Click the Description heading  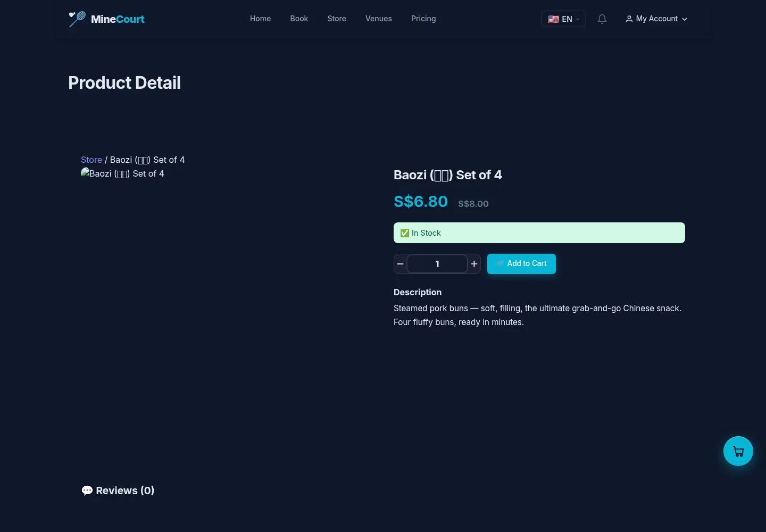(418, 292)
